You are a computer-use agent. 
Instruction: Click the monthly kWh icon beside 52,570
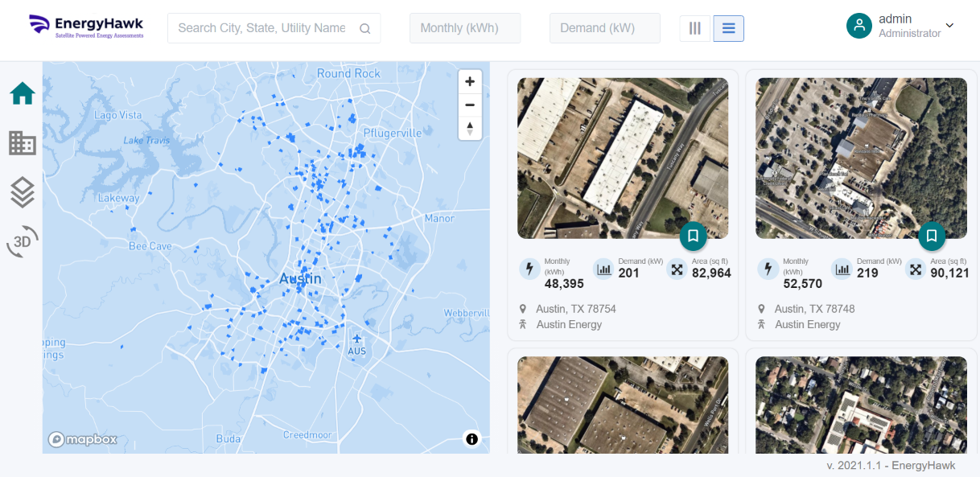click(768, 269)
